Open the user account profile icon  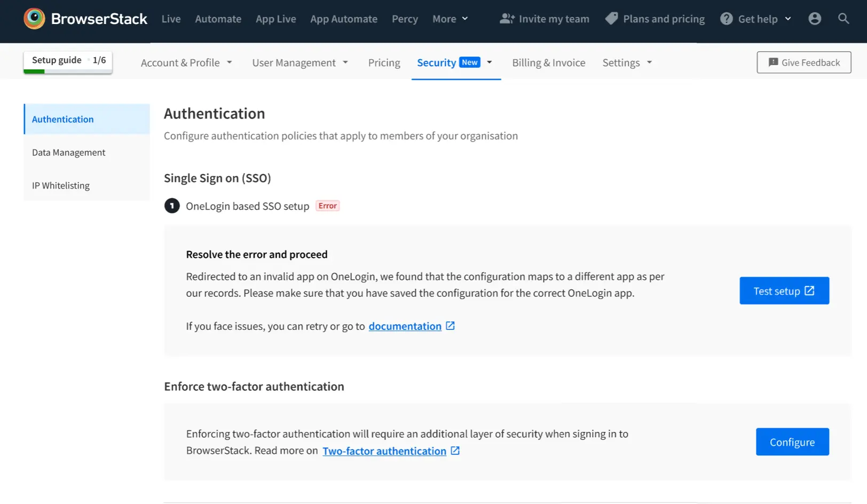click(814, 19)
